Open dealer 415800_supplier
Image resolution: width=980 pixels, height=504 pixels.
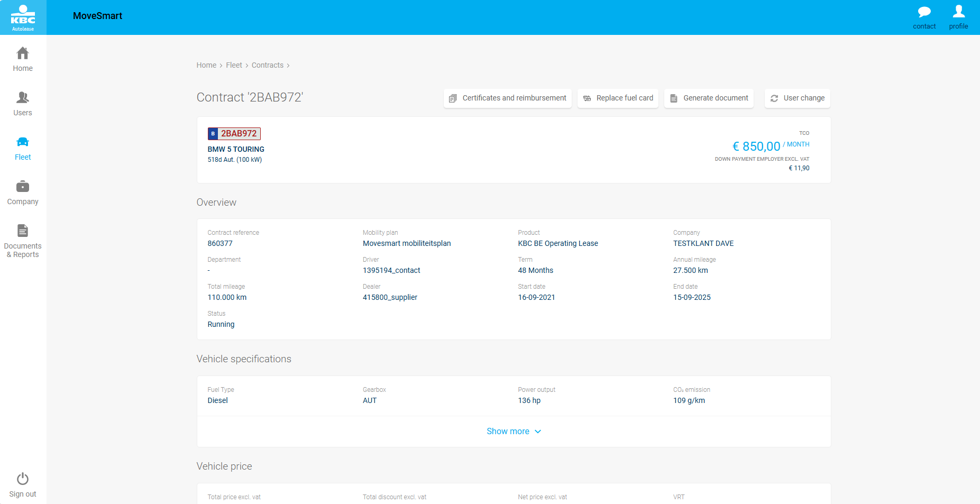[x=390, y=298]
